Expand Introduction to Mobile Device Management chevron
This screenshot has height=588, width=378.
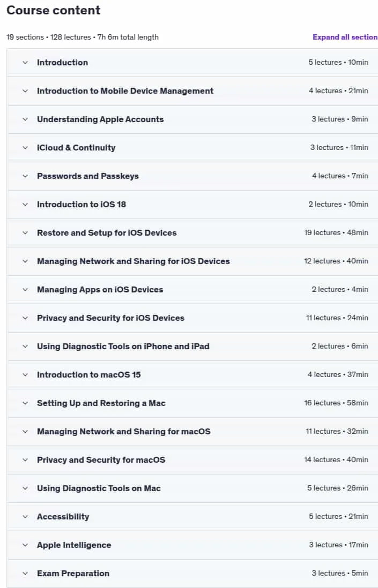(25, 91)
